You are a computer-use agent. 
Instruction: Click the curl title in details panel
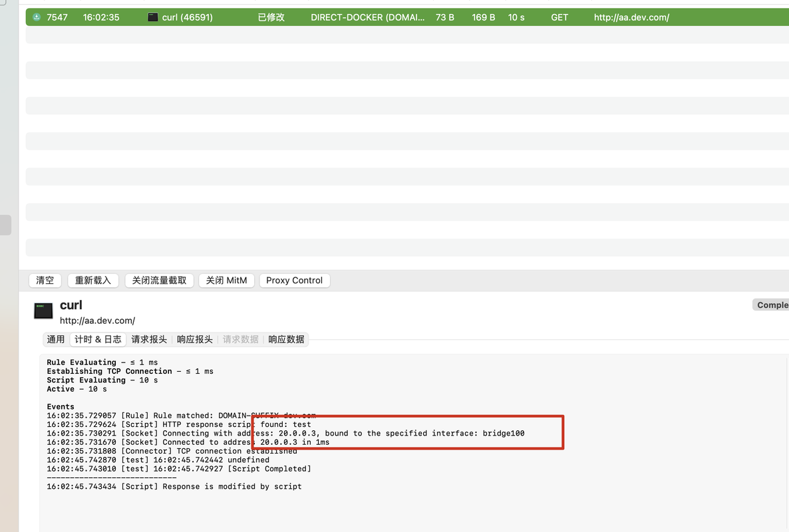[x=71, y=305]
